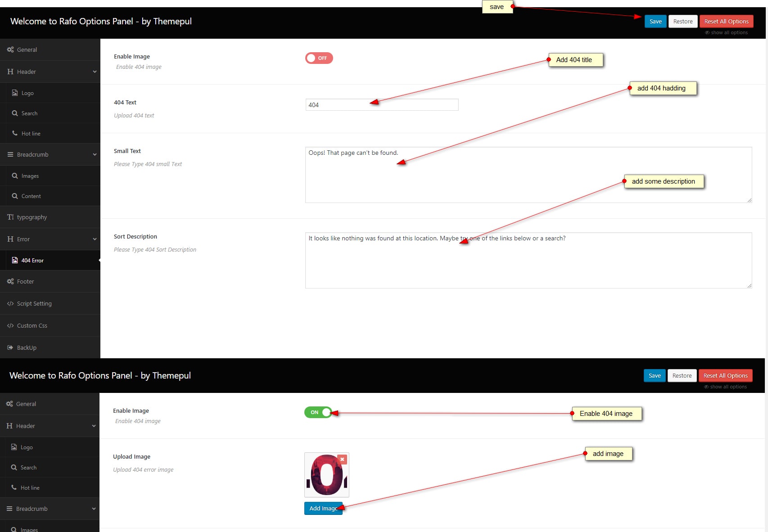Click into the Sort Description textarea
Viewport: 768px width, 532px height.
coord(529,260)
